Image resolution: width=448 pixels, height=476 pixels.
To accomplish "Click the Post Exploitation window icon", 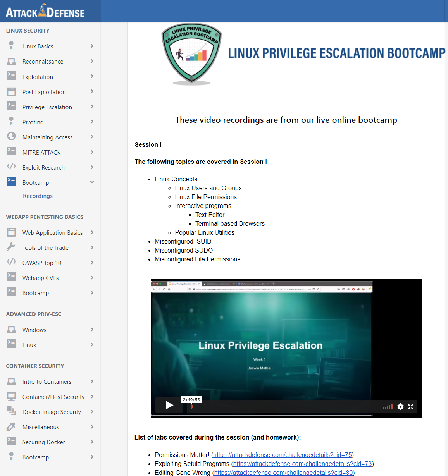I will [x=12, y=91].
